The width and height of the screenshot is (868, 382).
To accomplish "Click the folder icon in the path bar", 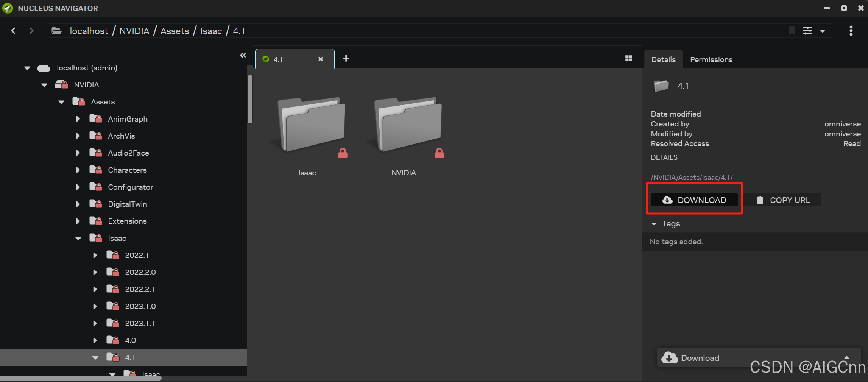I will click(x=57, y=31).
